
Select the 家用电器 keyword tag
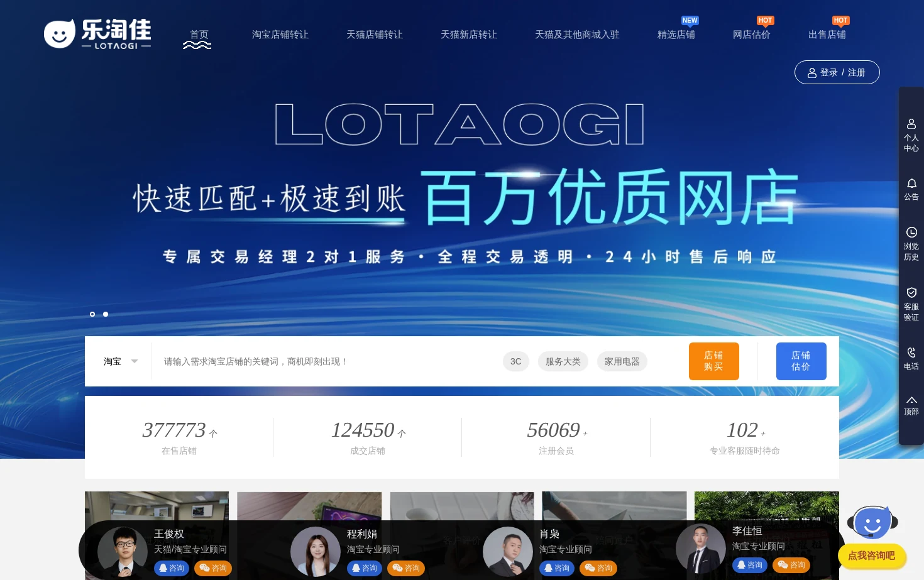point(622,361)
